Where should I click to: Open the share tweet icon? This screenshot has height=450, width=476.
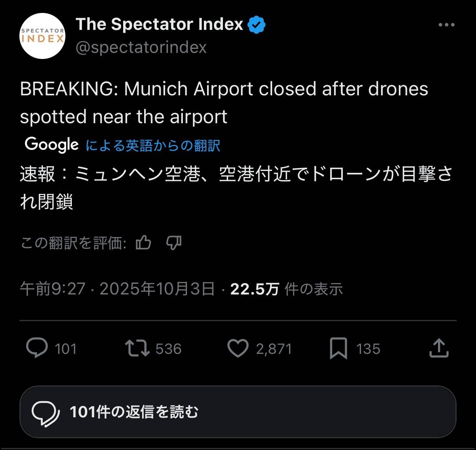pos(439,348)
